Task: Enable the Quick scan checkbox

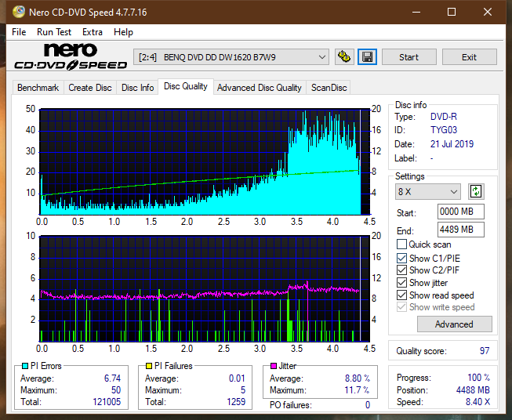Action: [401, 244]
